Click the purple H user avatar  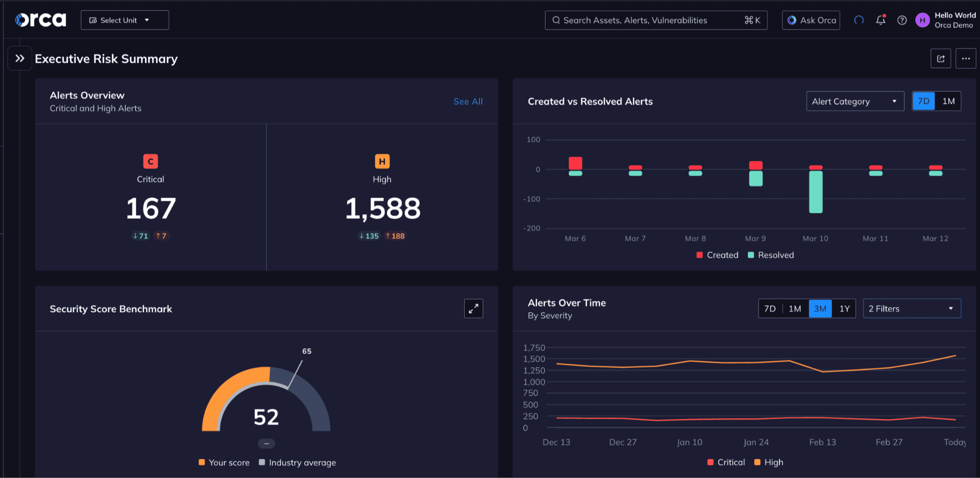coord(923,20)
